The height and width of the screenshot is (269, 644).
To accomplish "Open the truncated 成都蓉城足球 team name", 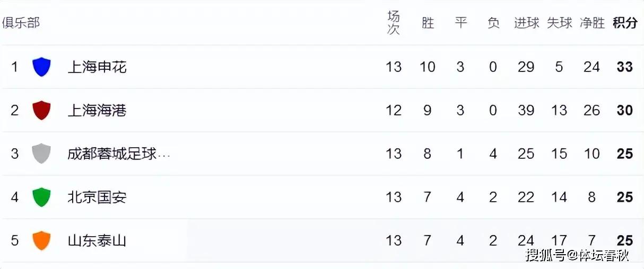I will (119, 154).
